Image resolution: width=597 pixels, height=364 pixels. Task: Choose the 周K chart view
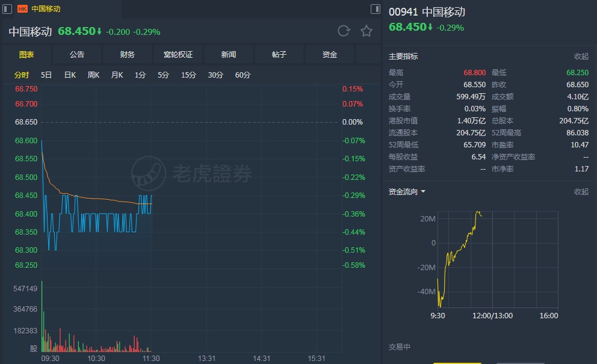click(93, 75)
